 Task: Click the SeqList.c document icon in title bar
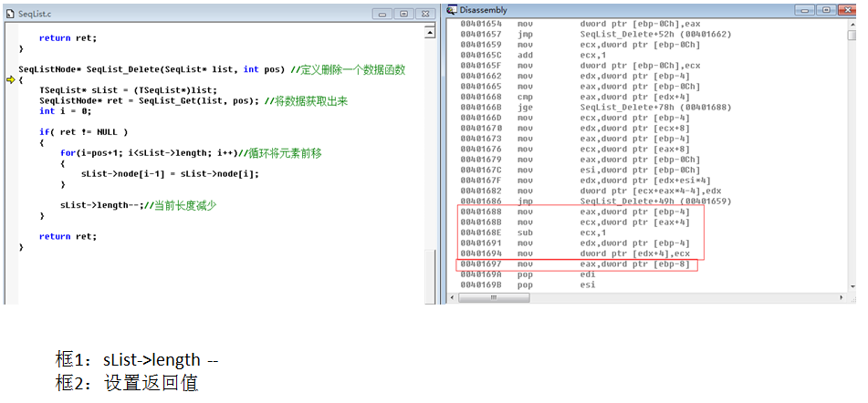click(10, 14)
